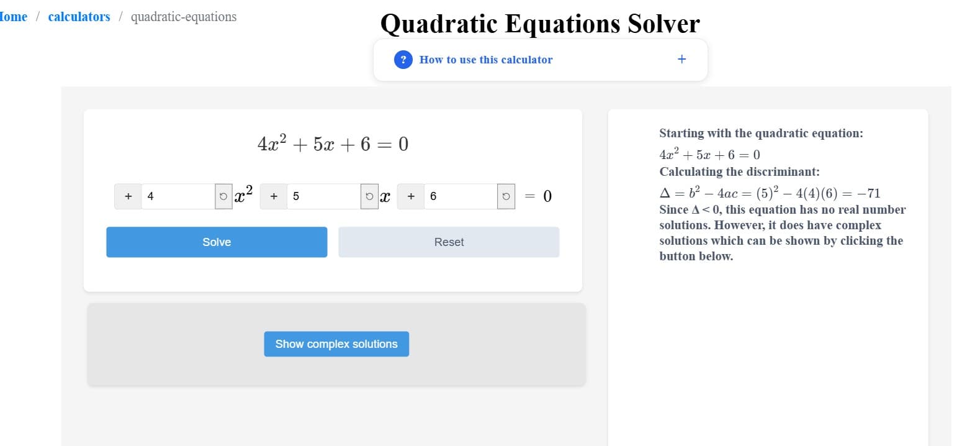This screenshot has height=446, width=980.
Task: Open the calculators breadcrumb link
Action: [x=79, y=16]
